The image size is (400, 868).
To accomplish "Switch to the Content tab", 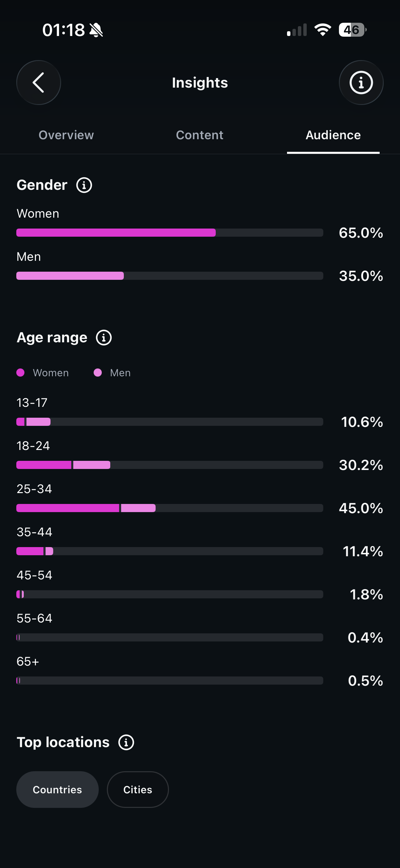I will [199, 135].
